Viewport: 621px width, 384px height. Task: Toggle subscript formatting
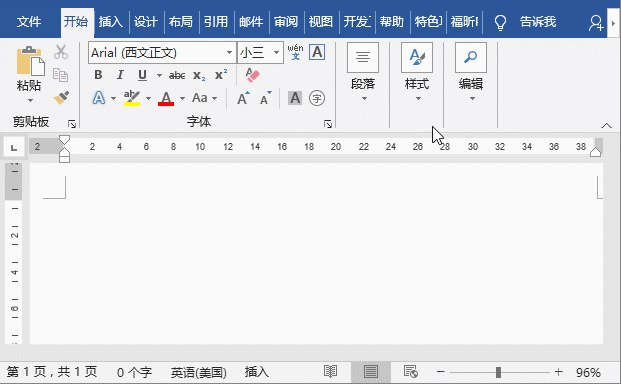point(199,75)
